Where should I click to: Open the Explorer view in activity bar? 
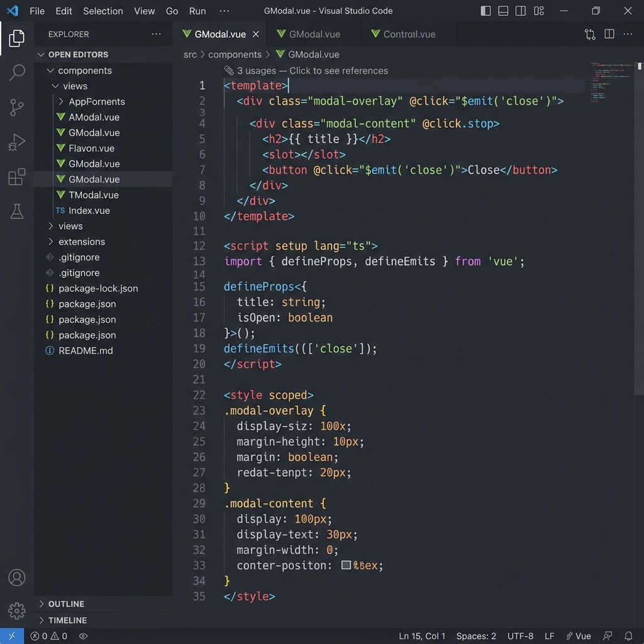(16, 38)
